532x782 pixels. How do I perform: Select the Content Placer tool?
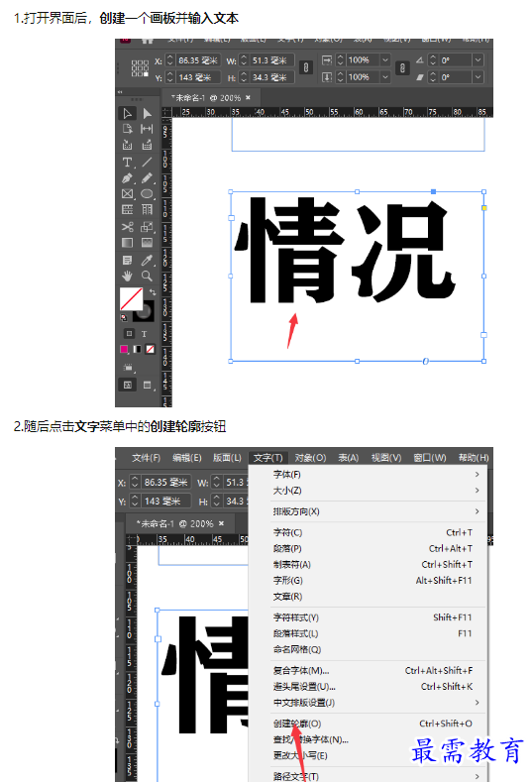[x=147, y=145]
